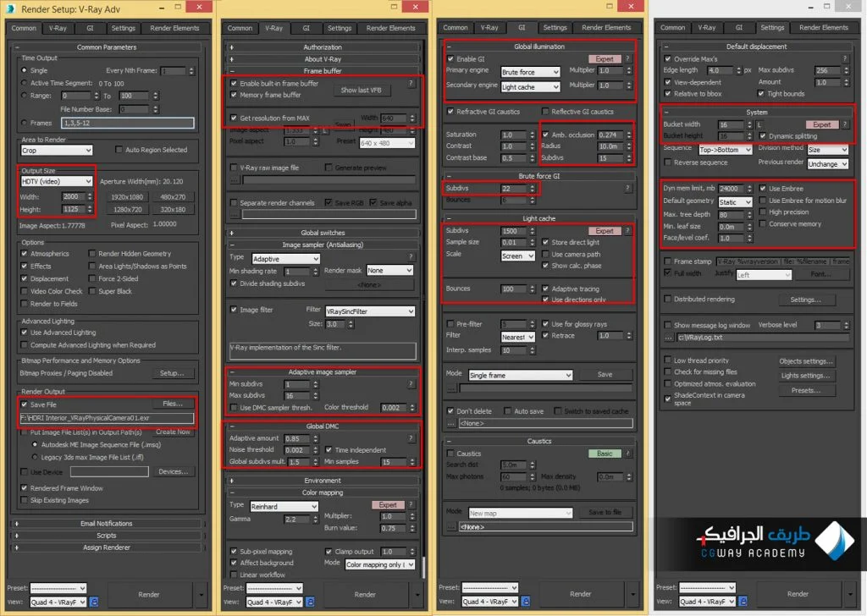
Task: Click browse icon next to the render mask field
Action: (368, 285)
